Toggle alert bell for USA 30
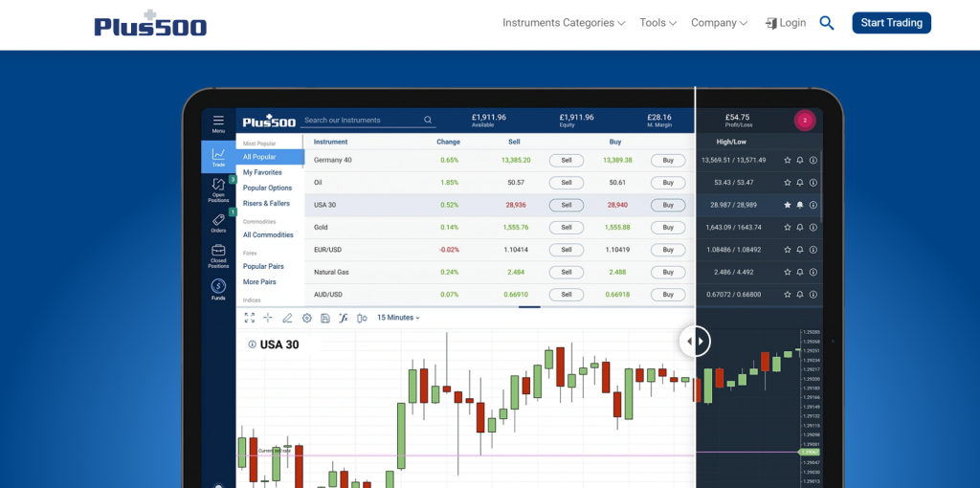The width and height of the screenshot is (980, 488). click(x=800, y=205)
